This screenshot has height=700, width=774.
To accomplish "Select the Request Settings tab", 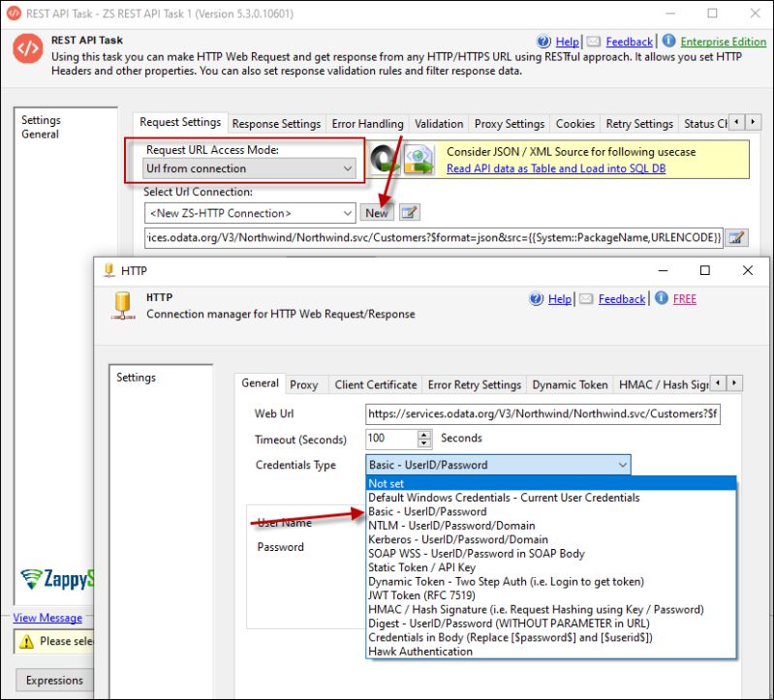I will coord(180,122).
